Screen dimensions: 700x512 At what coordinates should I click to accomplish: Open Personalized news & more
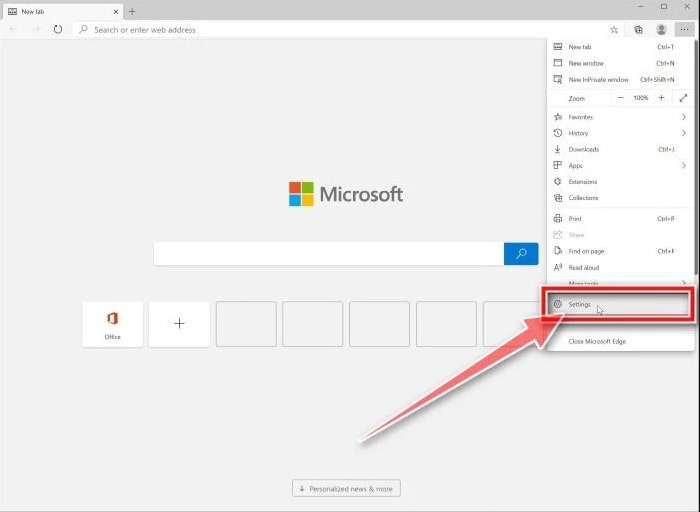(x=346, y=488)
